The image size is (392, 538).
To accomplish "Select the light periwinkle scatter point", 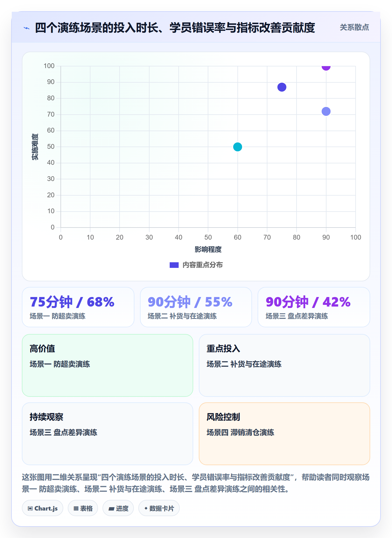I will tap(326, 112).
